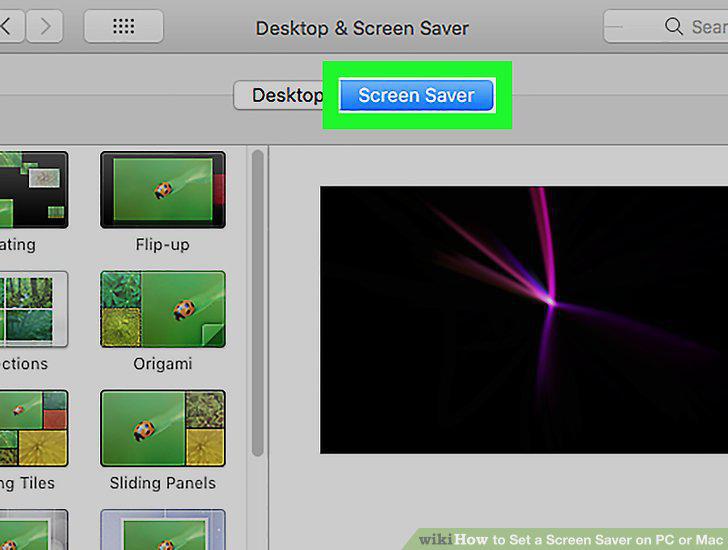Select the bottom-row screen saver under Sliding Panels
The width and height of the screenshot is (728, 550).
point(163,530)
